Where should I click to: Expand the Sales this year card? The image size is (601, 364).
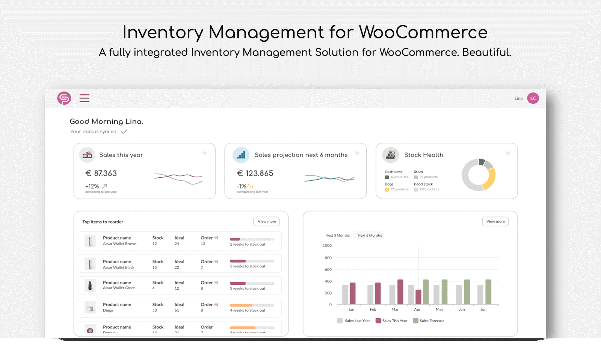pos(205,153)
